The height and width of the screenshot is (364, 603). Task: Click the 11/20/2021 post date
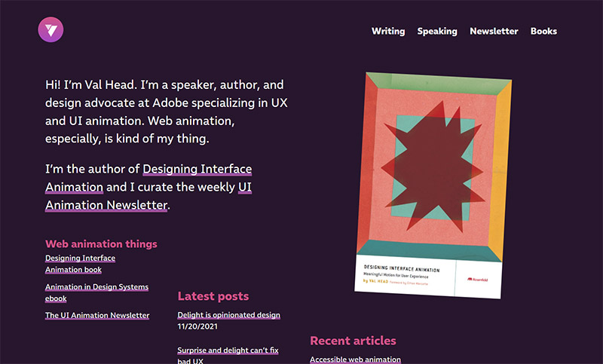point(197,326)
